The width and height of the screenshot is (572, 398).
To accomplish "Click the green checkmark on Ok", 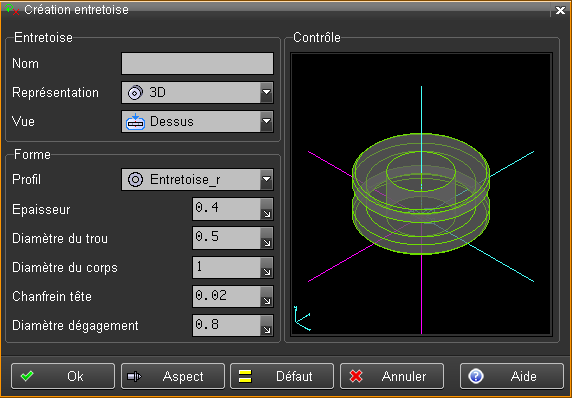I will tap(27, 376).
